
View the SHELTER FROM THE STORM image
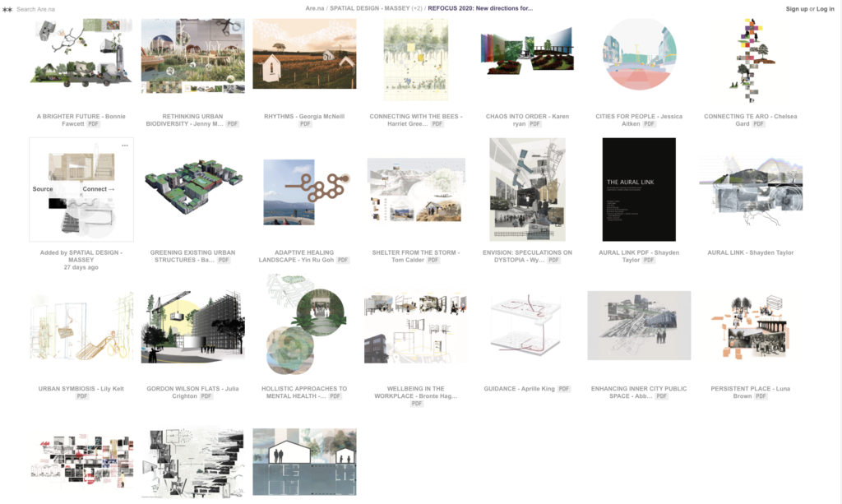[x=415, y=189]
